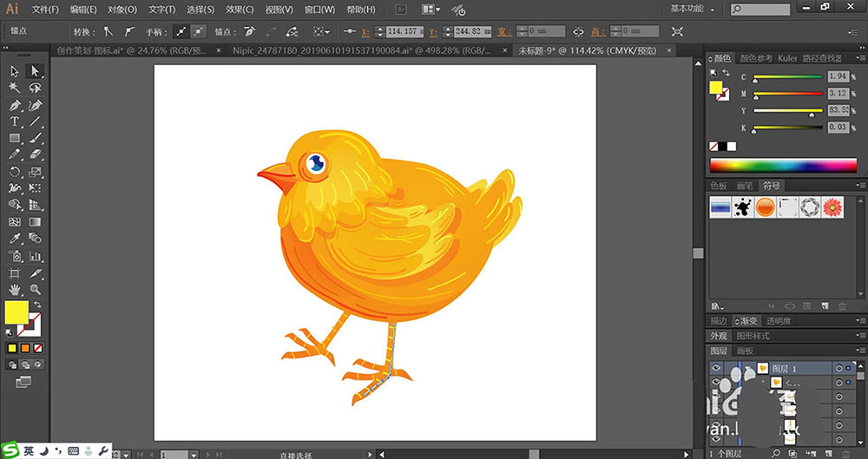Open the 效果(C) menu
The width and height of the screenshot is (868, 459).
point(239,10)
